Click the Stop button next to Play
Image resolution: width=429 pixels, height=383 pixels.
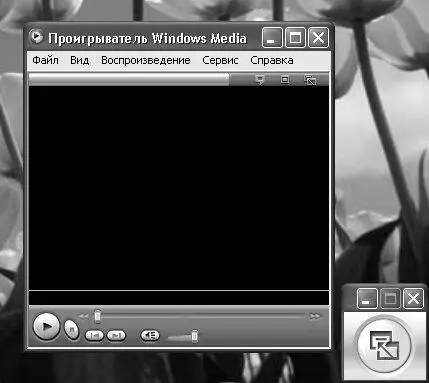click(x=71, y=330)
